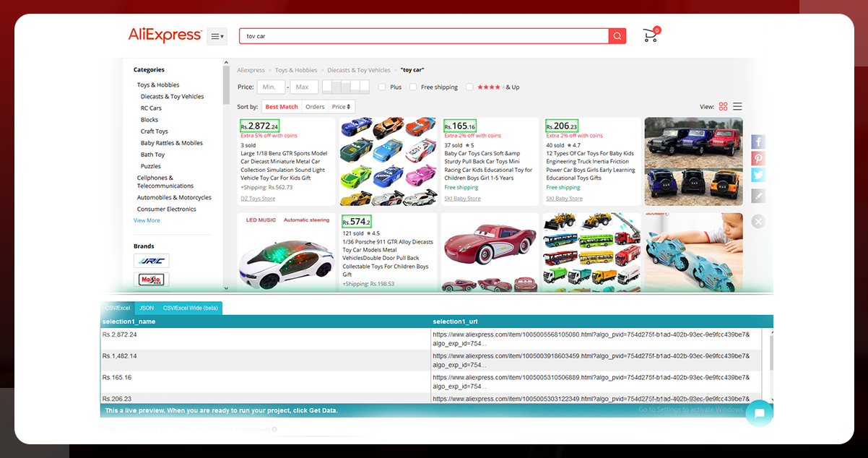Enable the Plus checkbox filter
The image size is (868, 458).
coord(382,87)
